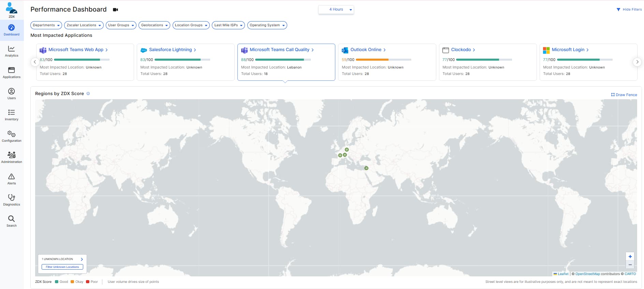This screenshot has width=644, height=289.
Task: Click Filter Unknown Locations button
Action: (62, 267)
